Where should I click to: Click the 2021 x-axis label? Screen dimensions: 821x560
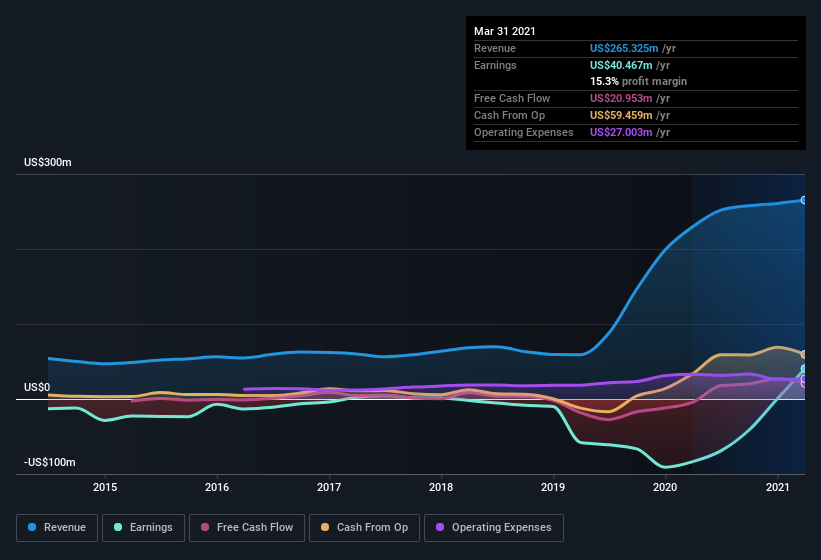777,487
